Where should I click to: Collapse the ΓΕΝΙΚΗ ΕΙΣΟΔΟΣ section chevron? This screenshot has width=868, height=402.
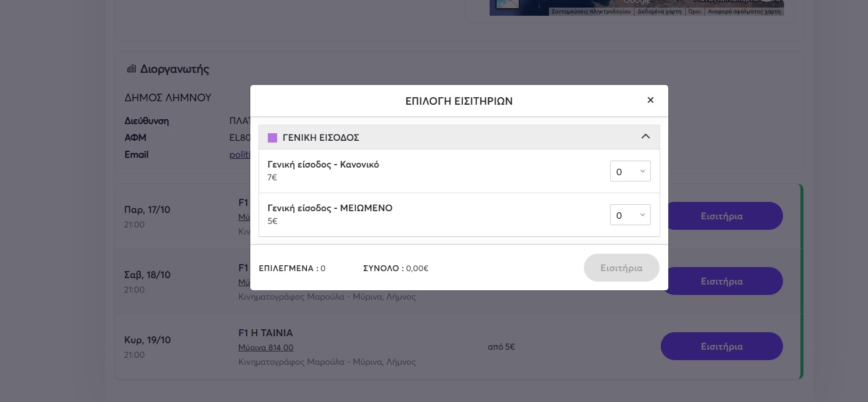645,137
